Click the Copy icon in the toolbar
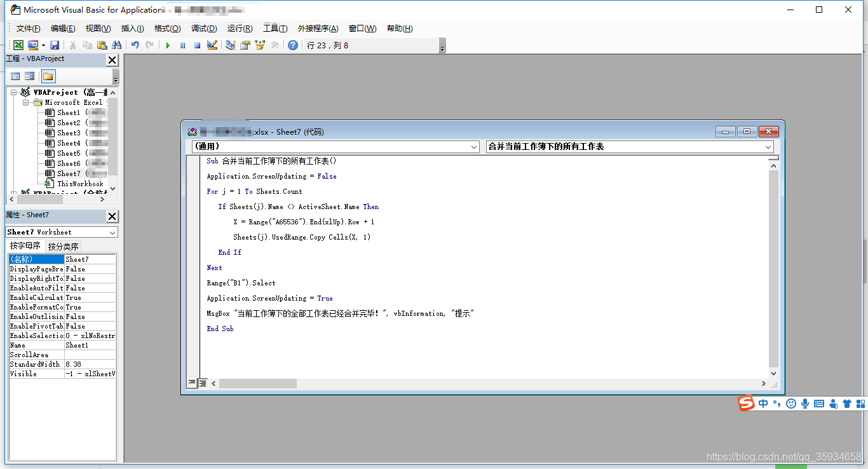 point(87,45)
